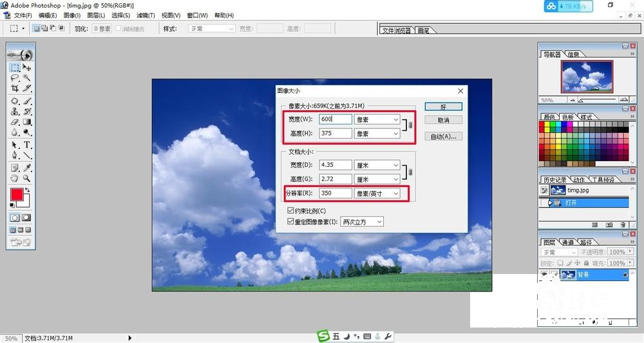Screen dimensions: 644x343
Task: Cancel the Image Size dialog
Action: tap(443, 120)
